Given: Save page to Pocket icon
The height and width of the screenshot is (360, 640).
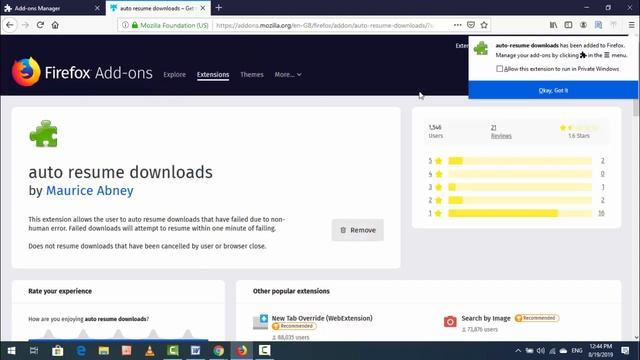Looking at the screenshot, I should [471, 25].
